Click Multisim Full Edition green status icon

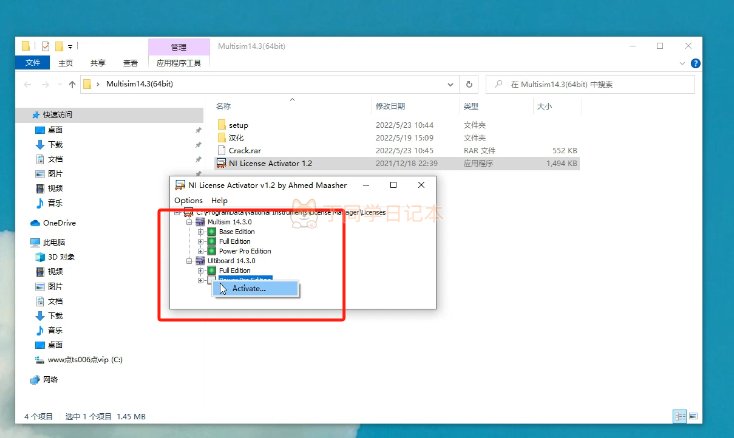point(212,241)
